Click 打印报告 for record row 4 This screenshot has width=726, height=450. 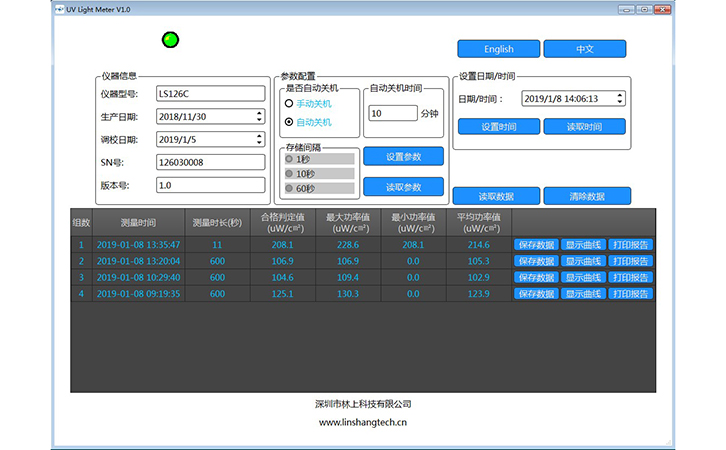pyautogui.click(x=630, y=294)
